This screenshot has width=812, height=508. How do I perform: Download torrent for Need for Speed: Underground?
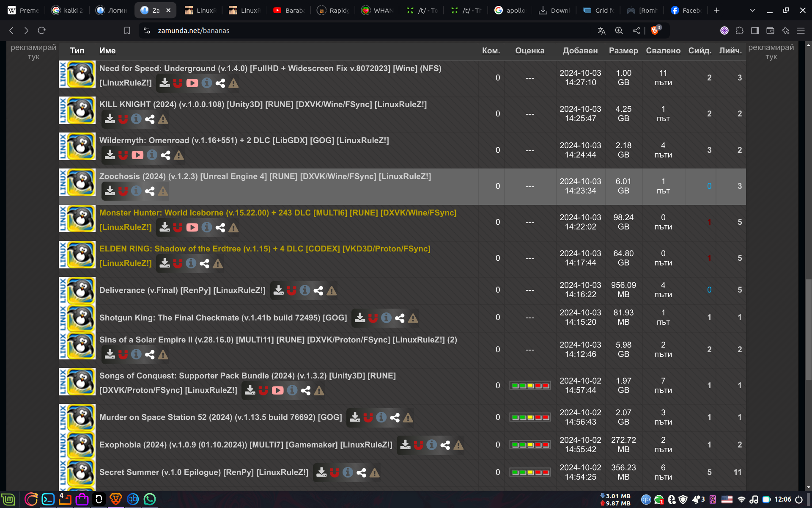[165, 83]
